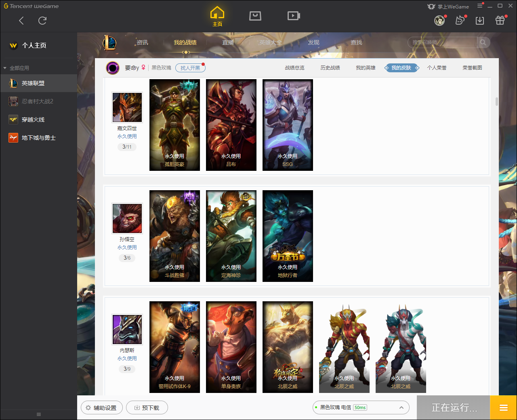Switch to the 资讯 tab
The image size is (517, 420).
[142, 42]
